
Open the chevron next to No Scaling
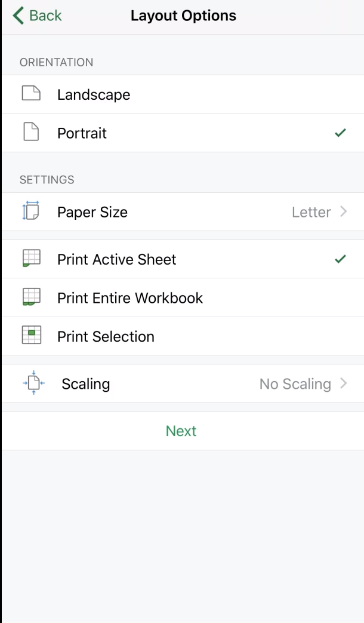pyautogui.click(x=344, y=383)
